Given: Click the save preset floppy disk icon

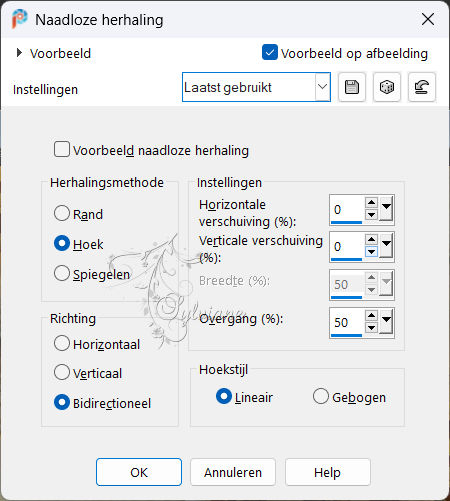Looking at the screenshot, I should click(x=352, y=87).
